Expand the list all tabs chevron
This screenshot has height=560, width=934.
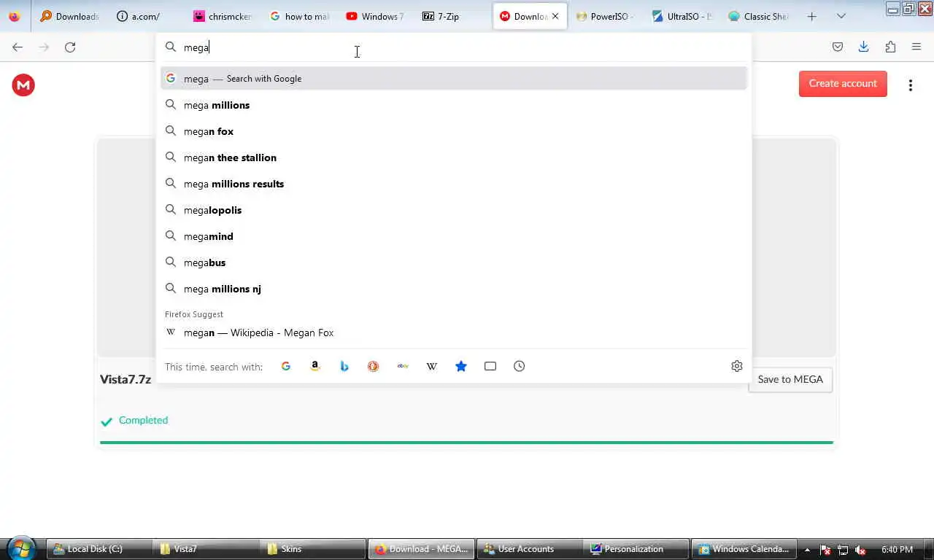[x=841, y=16]
